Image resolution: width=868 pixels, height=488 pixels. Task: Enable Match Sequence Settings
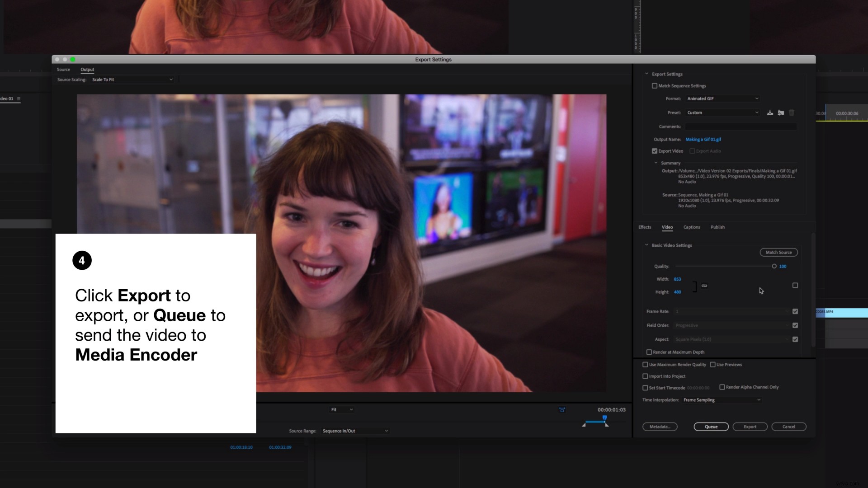655,85
